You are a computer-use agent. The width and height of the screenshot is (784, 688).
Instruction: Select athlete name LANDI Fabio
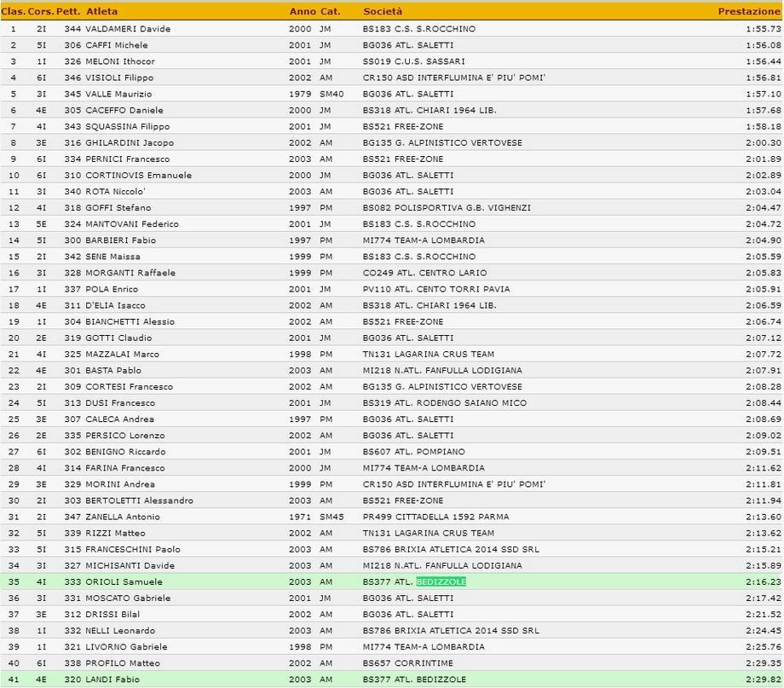(x=112, y=679)
